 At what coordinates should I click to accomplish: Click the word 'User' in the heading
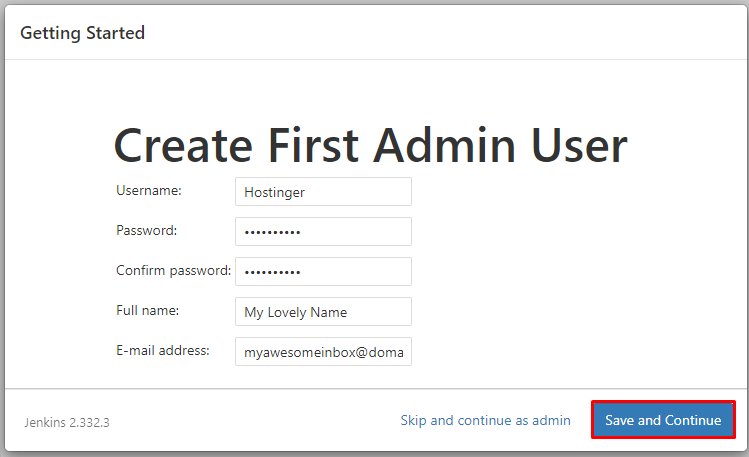click(x=585, y=146)
